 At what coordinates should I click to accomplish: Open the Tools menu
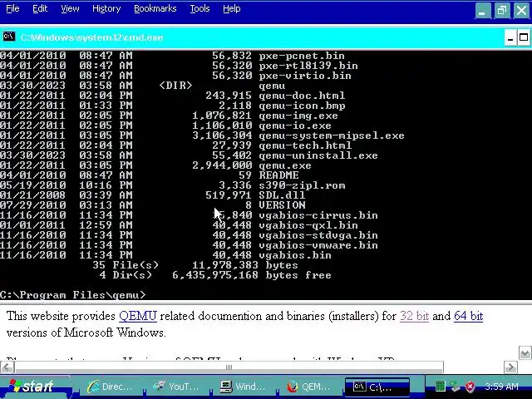click(199, 8)
